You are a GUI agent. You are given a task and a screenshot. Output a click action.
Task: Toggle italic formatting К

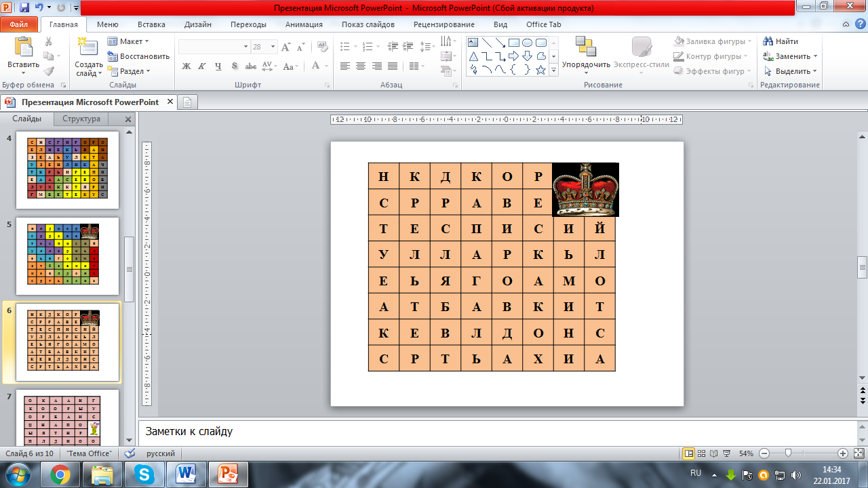point(202,66)
